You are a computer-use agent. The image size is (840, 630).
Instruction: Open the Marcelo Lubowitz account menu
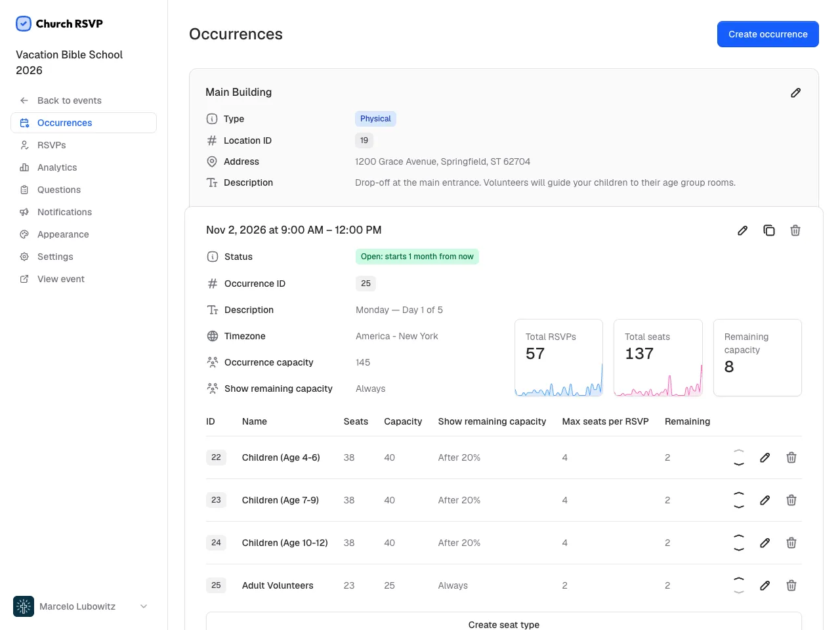pyautogui.click(x=83, y=606)
